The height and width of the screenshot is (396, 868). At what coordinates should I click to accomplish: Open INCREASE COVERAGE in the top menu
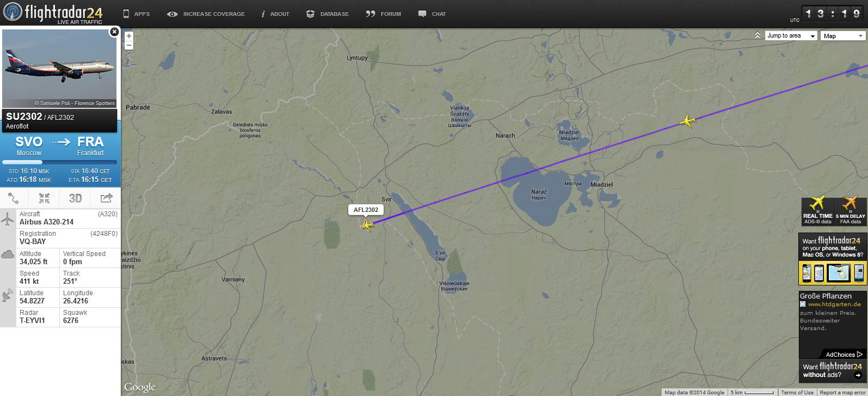pyautogui.click(x=206, y=14)
